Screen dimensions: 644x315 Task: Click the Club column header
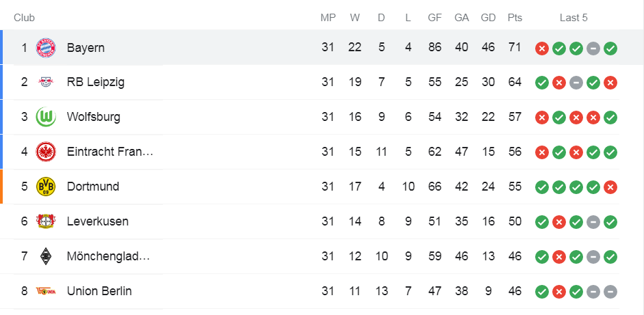click(24, 18)
